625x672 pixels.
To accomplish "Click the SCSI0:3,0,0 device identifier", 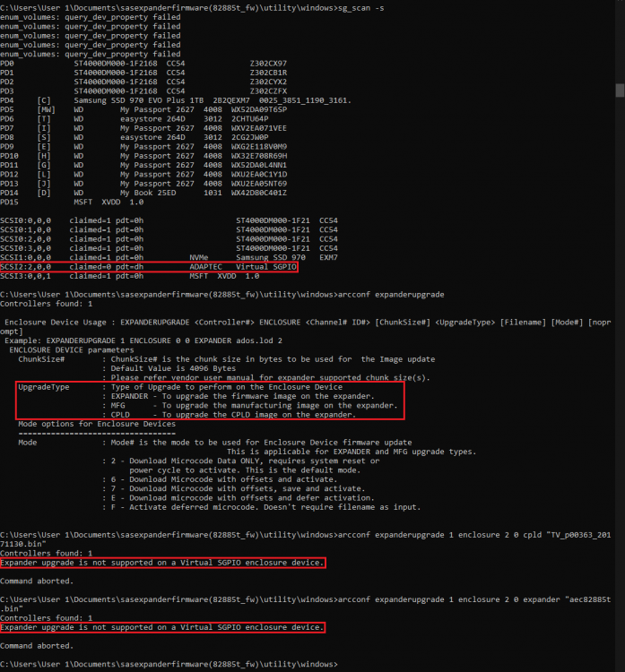I will [x=25, y=248].
